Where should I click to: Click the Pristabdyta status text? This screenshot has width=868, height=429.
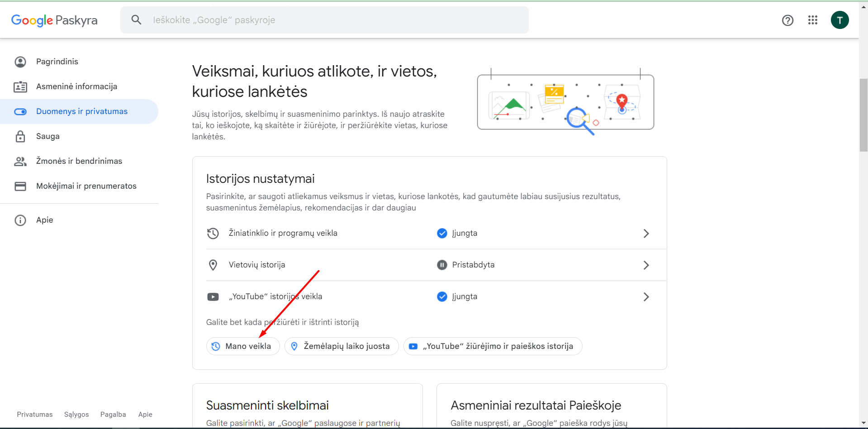click(473, 265)
